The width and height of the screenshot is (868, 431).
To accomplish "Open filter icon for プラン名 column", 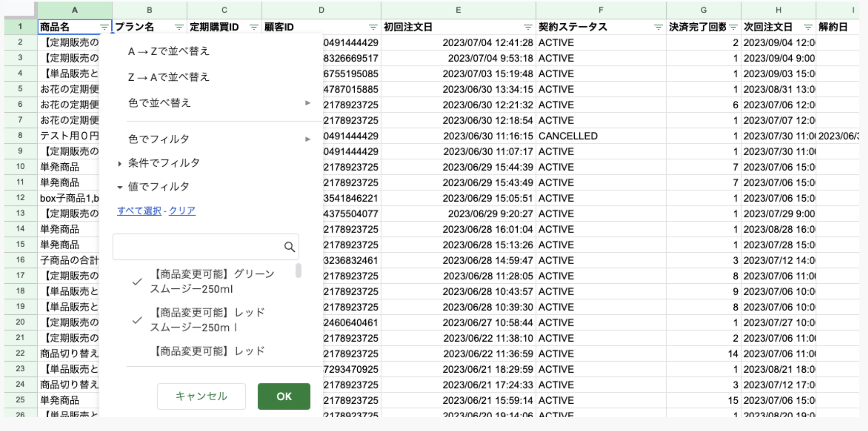I will [x=179, y=27].
